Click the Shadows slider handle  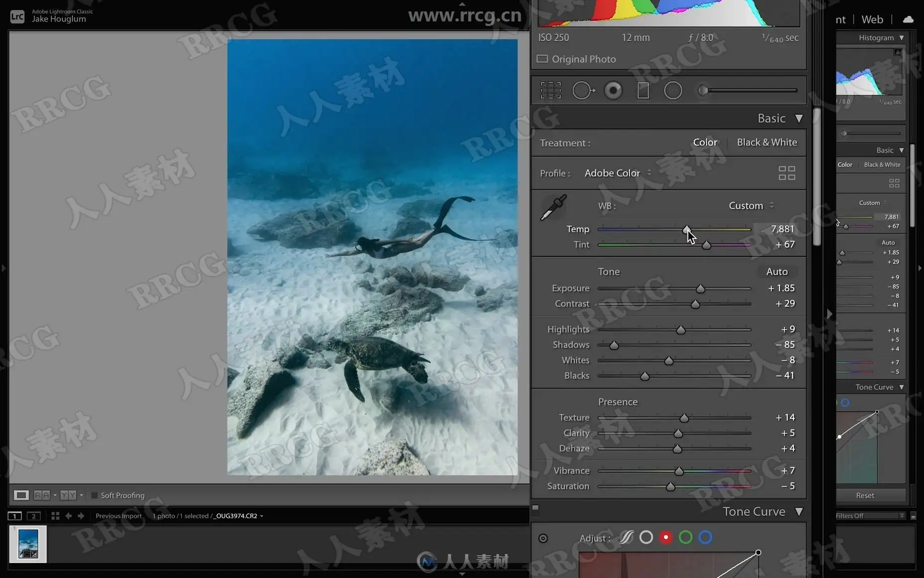point(614,345)
